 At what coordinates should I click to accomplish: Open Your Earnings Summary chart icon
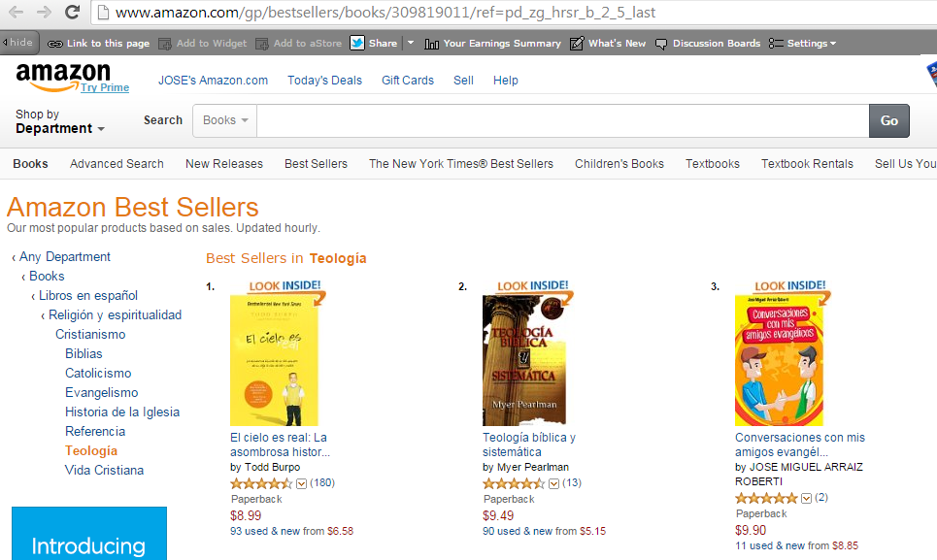431,44
